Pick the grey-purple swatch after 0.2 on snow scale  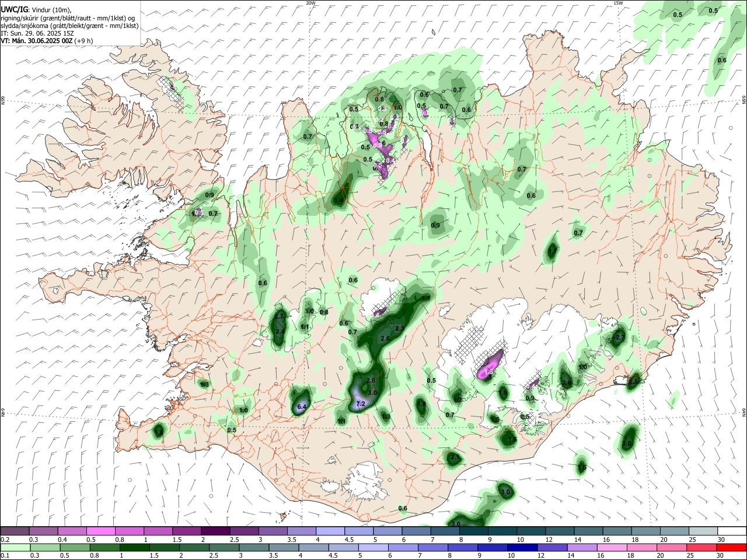click(x=15, y=531)
